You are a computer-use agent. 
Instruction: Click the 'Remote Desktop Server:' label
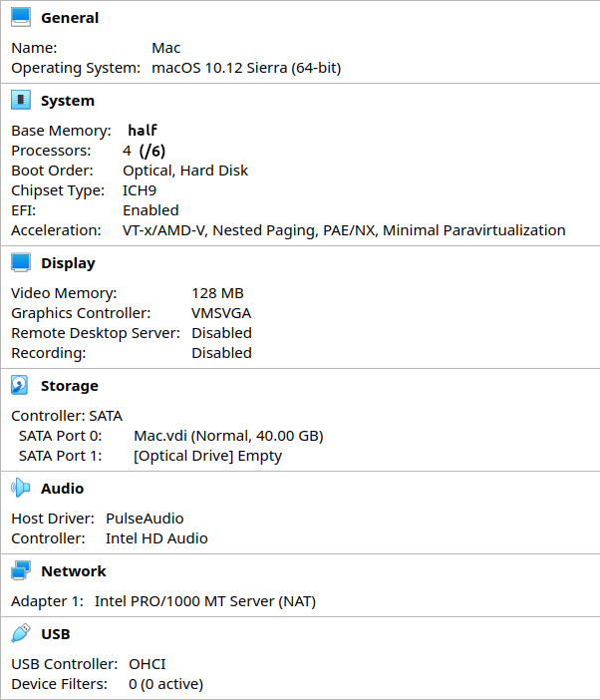96,333
